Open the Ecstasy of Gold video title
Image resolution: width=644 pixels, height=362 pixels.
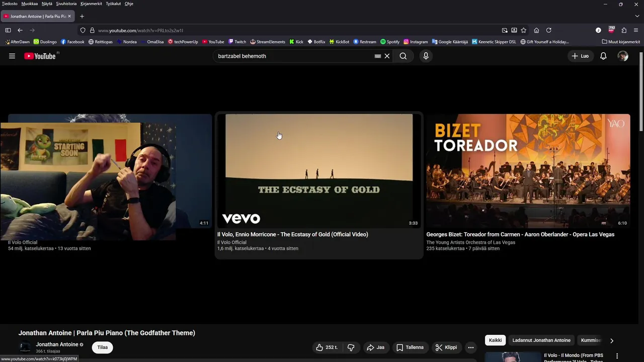(293, 234)
